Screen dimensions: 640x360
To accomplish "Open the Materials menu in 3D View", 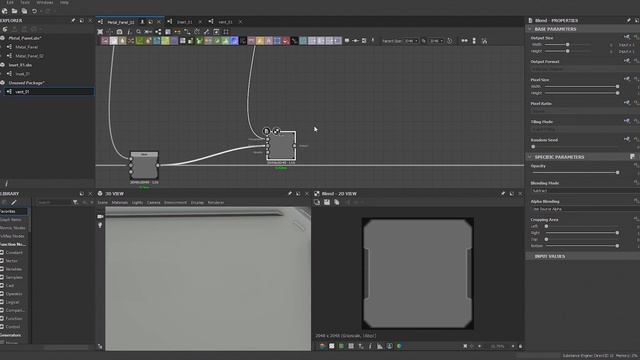I will (120, 202).
